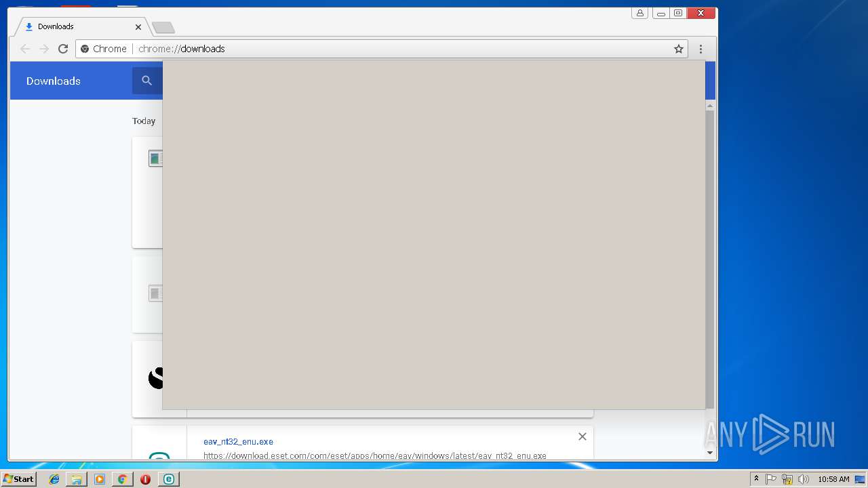Open Windows Media Player from the taskbar
The image size is (868, 488).
[100, 479]
